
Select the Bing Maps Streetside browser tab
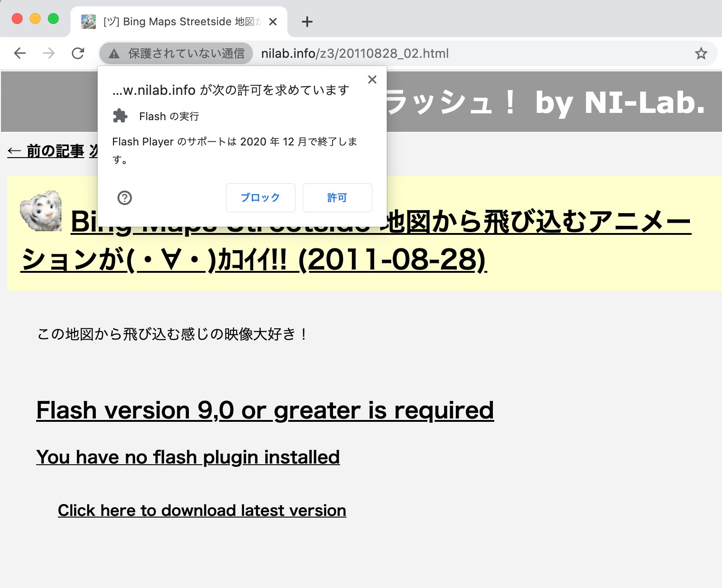(x=179, y=22)
